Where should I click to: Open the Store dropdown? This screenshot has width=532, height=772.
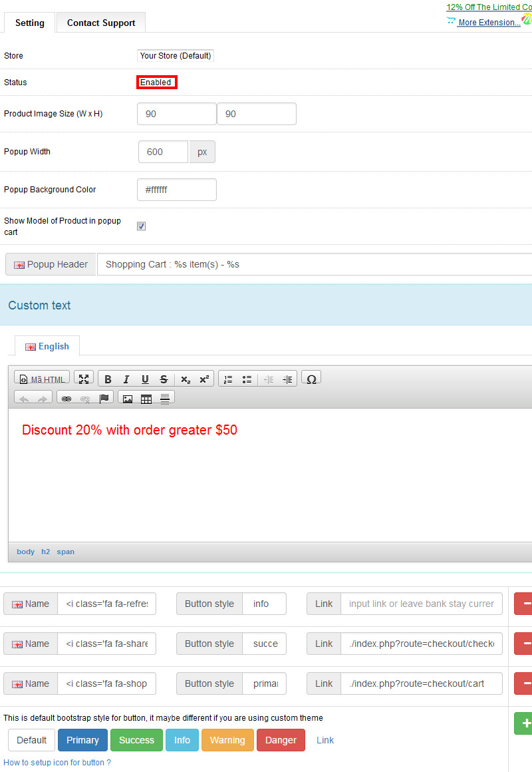coord(176,56)
